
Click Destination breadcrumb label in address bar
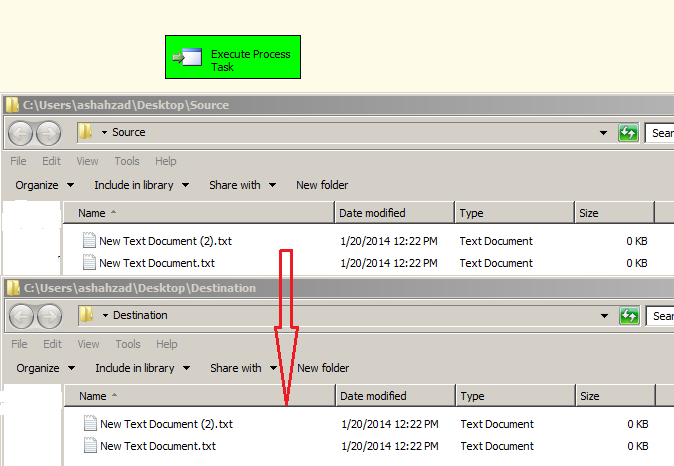click(140, 316)
